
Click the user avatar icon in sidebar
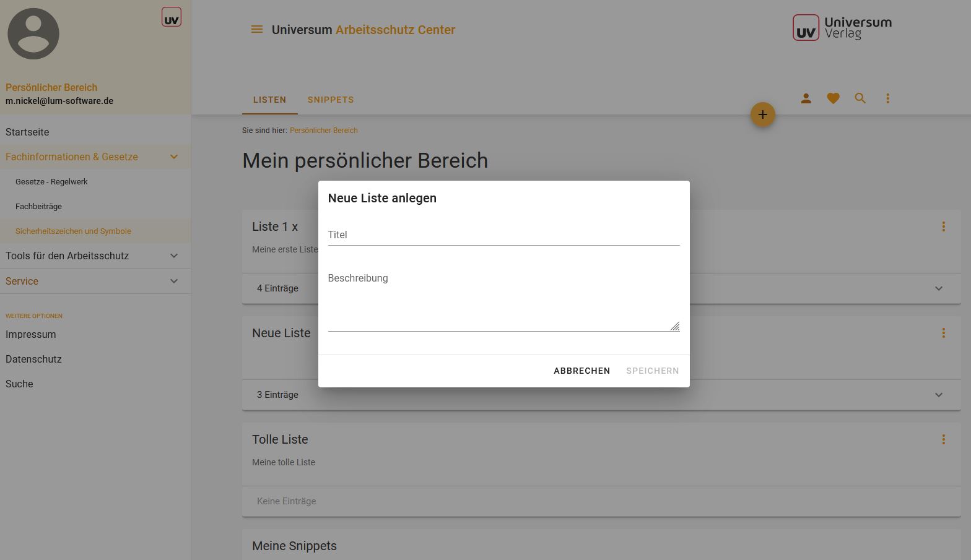[x=33, y=34]
